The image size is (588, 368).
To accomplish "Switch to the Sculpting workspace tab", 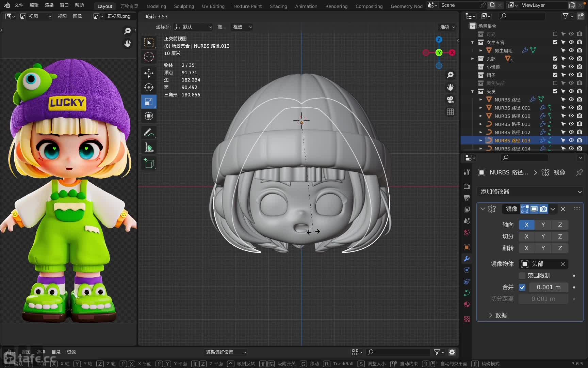I will pyautogui.click(x=184, y=6).
